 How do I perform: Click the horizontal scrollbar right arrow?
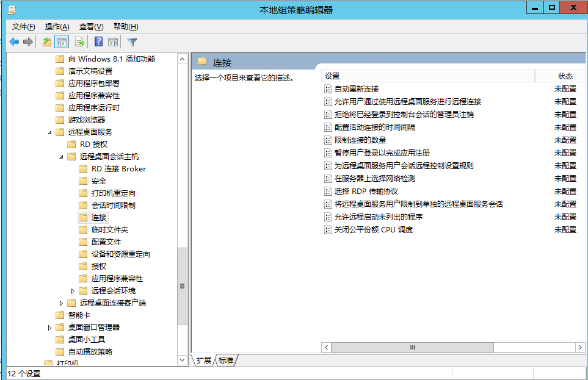[x=580, y=347]
